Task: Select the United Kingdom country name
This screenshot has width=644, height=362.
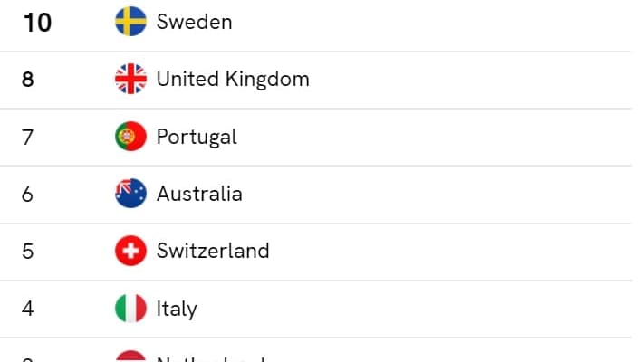Action: [233, 80]
